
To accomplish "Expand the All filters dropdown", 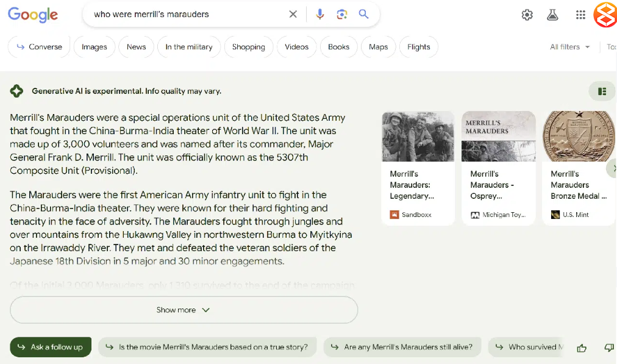I will click(570, 47).
